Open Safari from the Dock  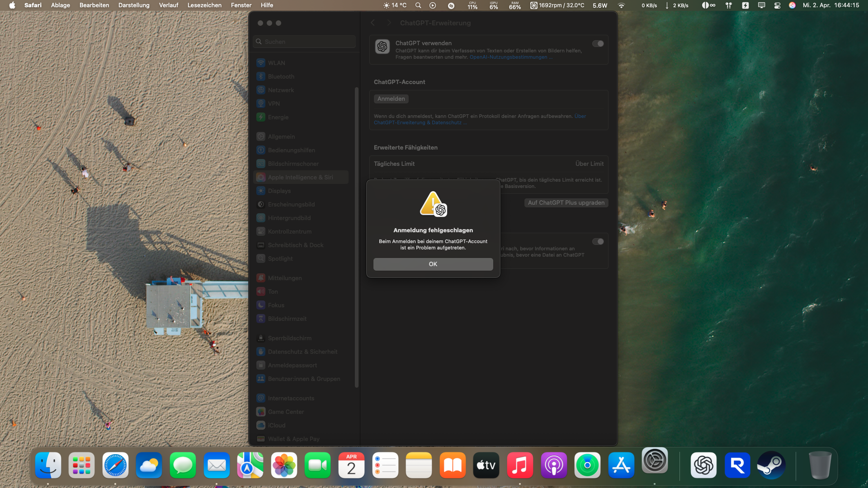coord(115,465)
